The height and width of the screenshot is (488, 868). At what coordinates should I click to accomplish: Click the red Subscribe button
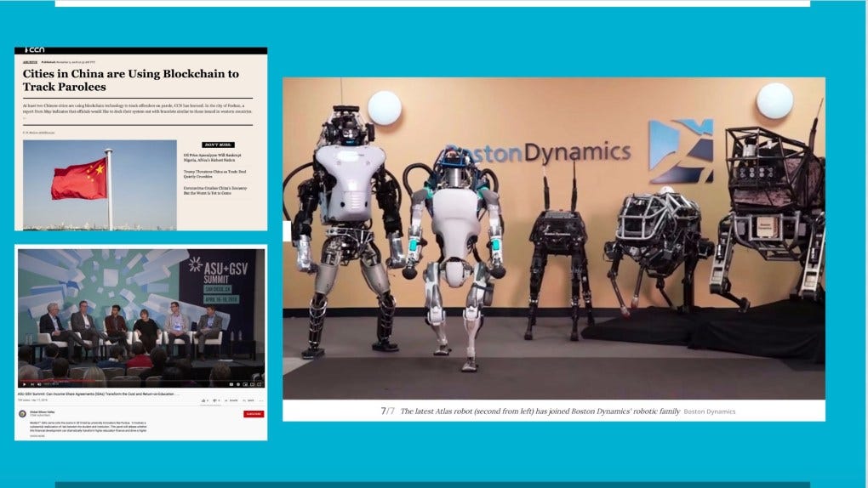point(254,414)
